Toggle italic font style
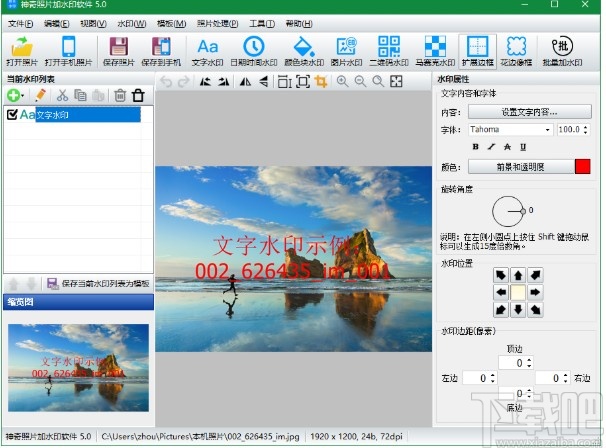The image size is (606, 448). [x=491, y=147]
